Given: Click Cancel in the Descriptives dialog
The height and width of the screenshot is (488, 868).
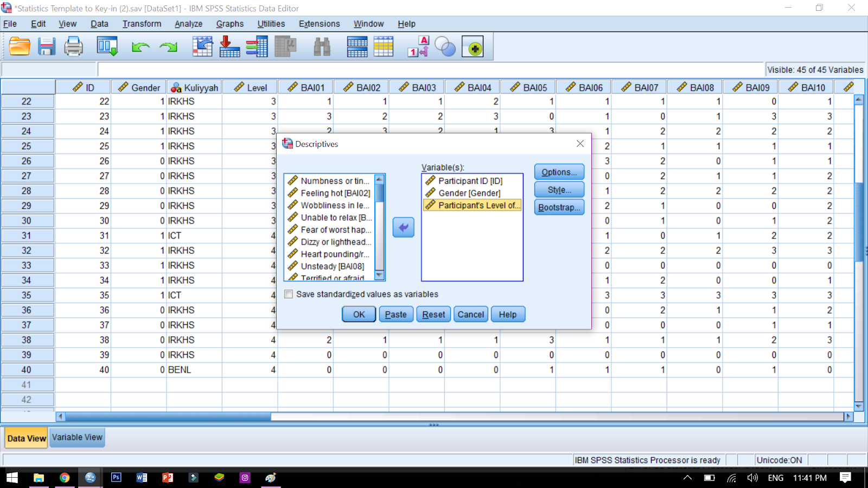Looking at the screenshot, I should tap(471, 314).
